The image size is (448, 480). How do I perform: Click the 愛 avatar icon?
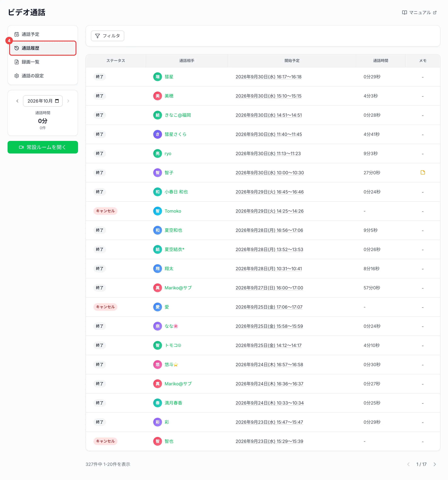click(157, 307)
